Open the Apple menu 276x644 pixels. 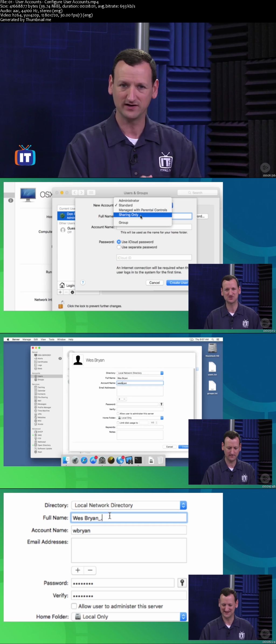click(x=8, y=339)
